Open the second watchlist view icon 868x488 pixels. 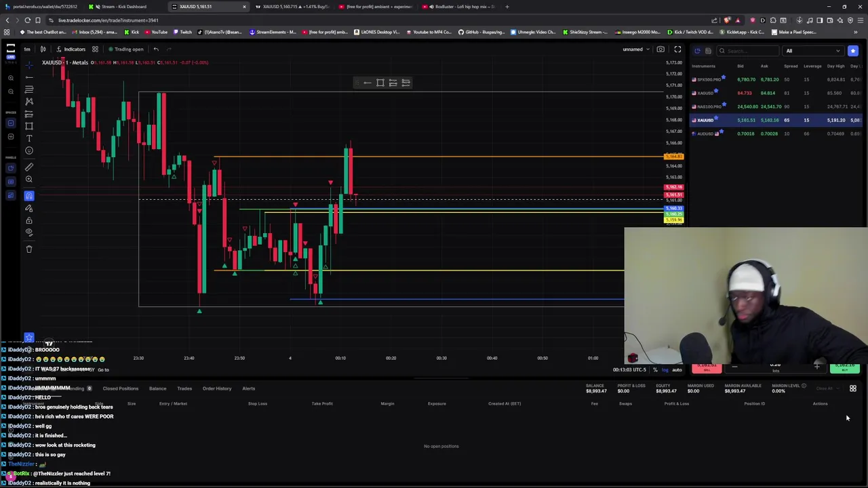708,51
